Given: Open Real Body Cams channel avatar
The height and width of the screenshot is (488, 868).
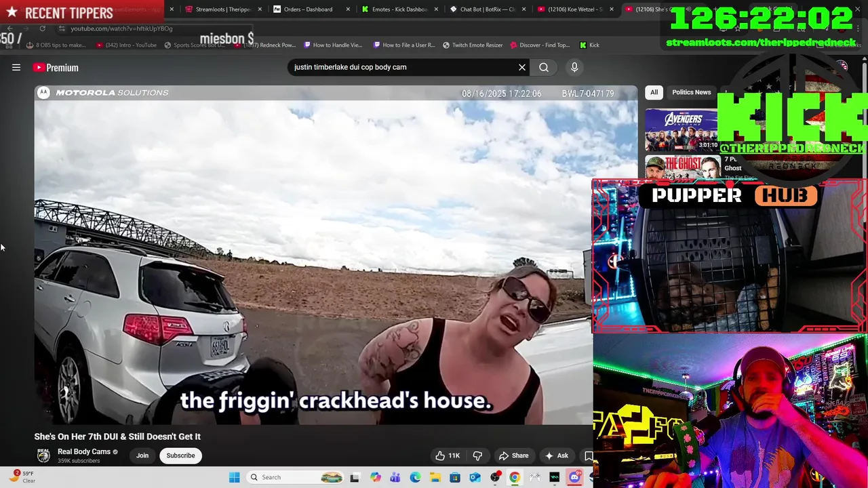Looking at the screenshot, I should point(43,455).
